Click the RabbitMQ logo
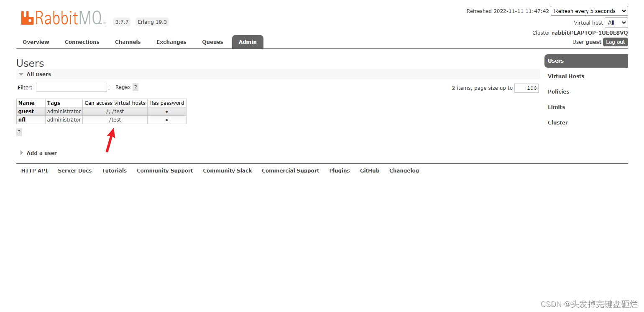This screenshot has height=312, width=644. pos(63,18)
